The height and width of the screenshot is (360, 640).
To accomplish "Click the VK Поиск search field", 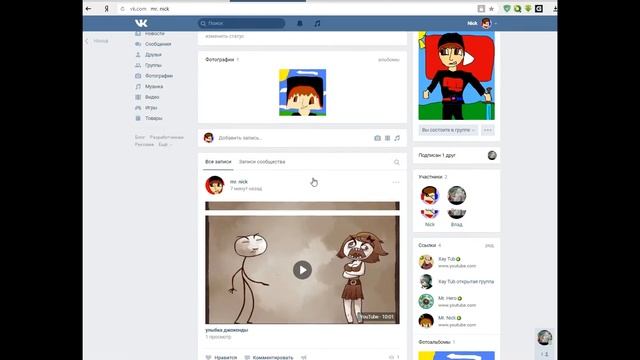I will pyautogui.click(x=242, y=23).
